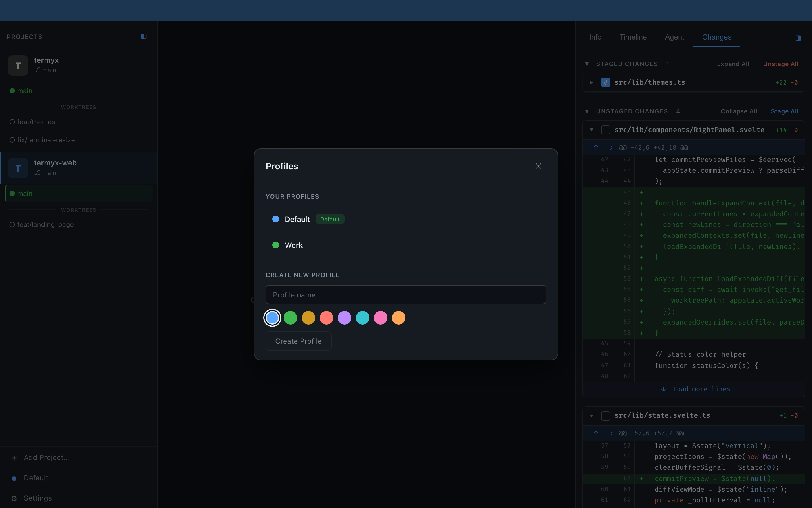The image size is (812, 508).
Task: Select termyx-web project name in sidebar
Action: 55,163
